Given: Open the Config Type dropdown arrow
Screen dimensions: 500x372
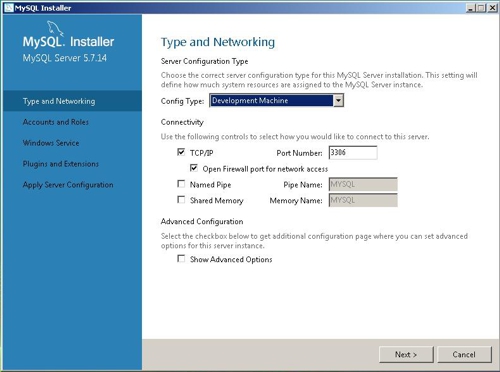Looking at the screenshot, I should click(338, 100).
